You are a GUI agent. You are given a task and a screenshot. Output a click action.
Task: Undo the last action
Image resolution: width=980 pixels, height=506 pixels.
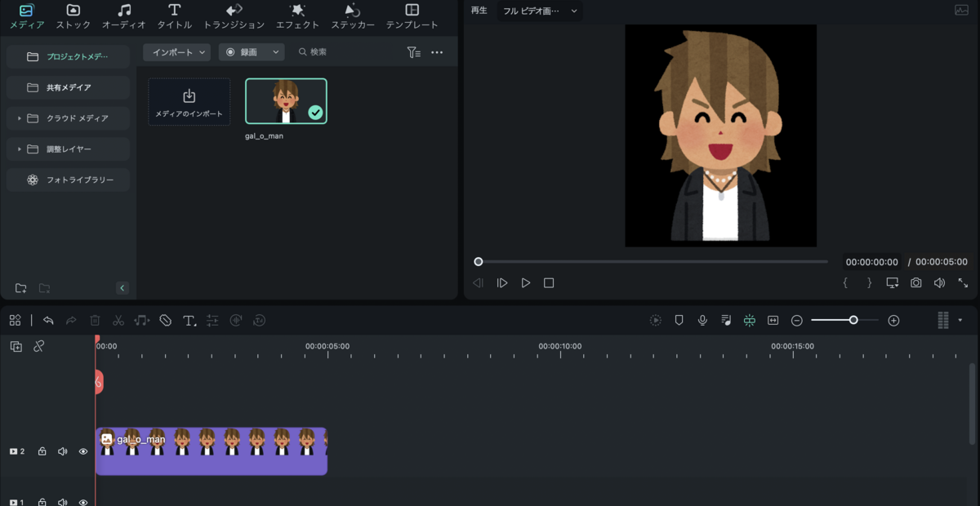48,321
